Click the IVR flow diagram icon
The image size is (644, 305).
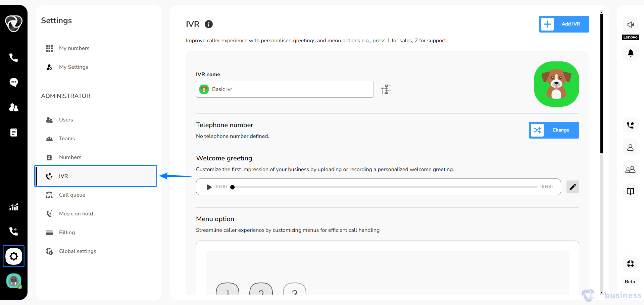point(386,89)
